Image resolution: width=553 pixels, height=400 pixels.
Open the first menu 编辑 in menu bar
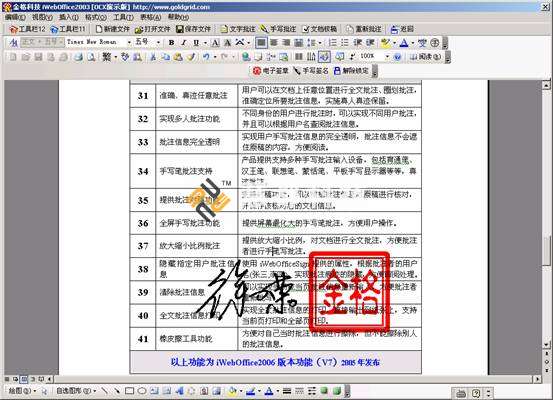click(15, 17)
